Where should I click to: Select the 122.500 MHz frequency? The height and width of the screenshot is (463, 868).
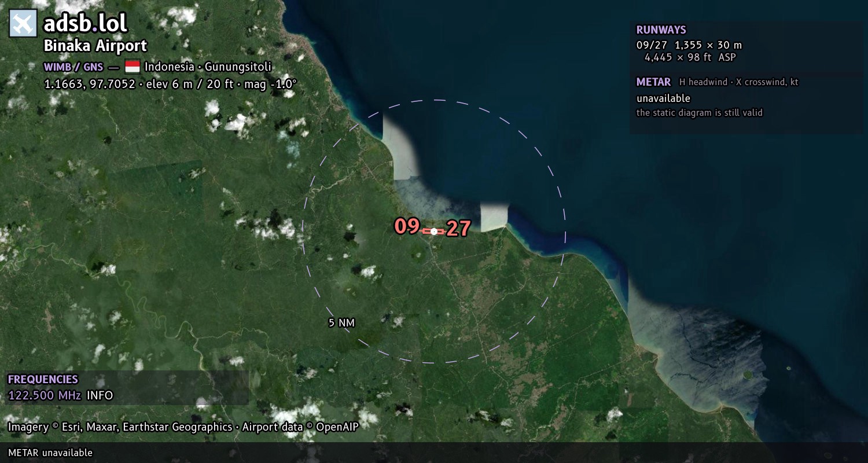pyautogui.click(x=45, y=396)
